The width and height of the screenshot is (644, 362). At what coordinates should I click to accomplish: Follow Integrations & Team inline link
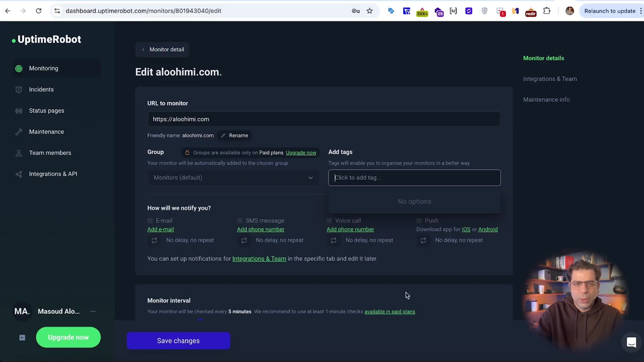click(259, 259)
